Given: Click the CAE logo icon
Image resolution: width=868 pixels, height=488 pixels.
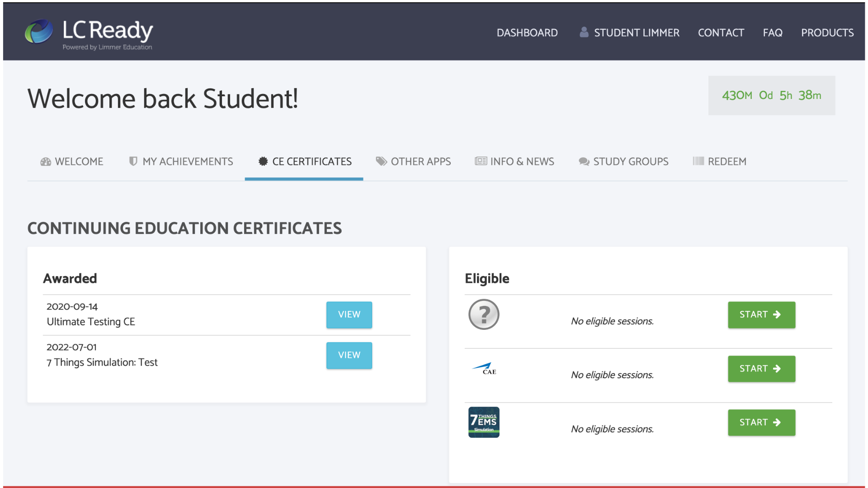Looking at the screenshot, I should (x=484, y=369).
